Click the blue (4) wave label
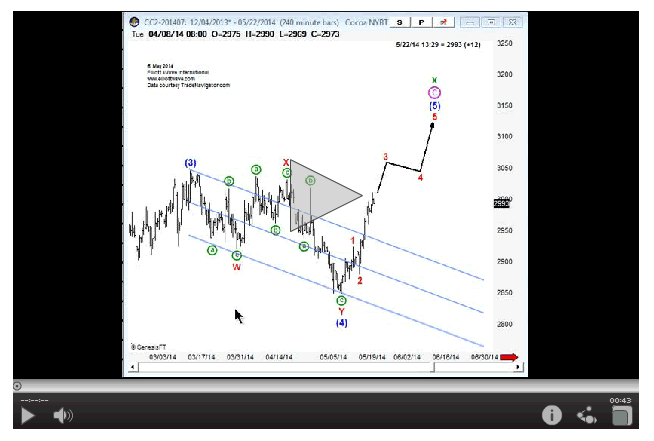This screenshot has width=654, height=441. tap(341, 322)
